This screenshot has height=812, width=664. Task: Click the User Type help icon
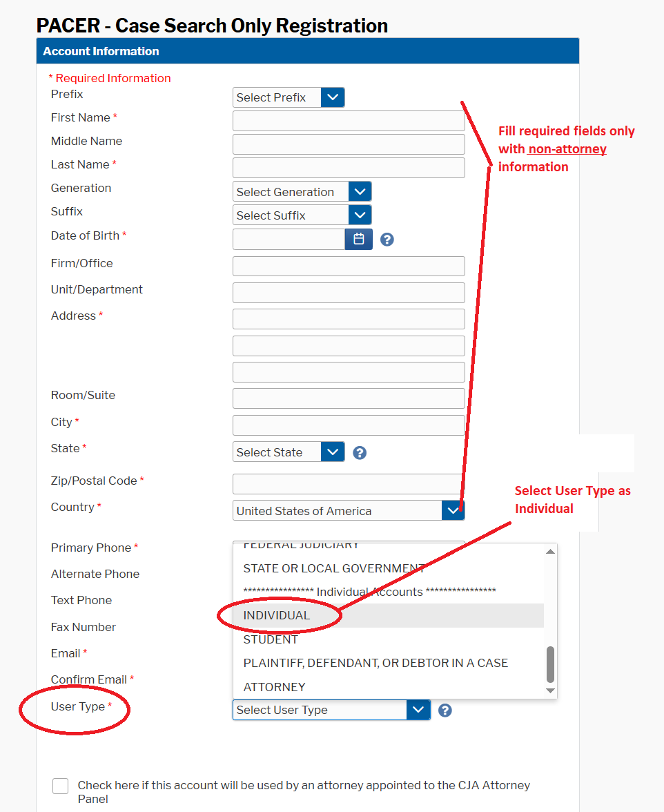(445, 710)
